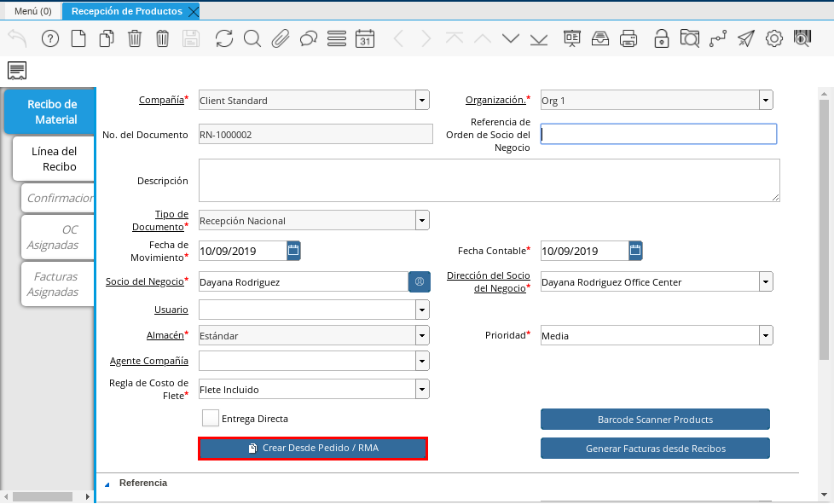Image resolution: width=834 pixels, height=504 pixels.
Task: Click the Descripción text area
Action: (489, 180)
